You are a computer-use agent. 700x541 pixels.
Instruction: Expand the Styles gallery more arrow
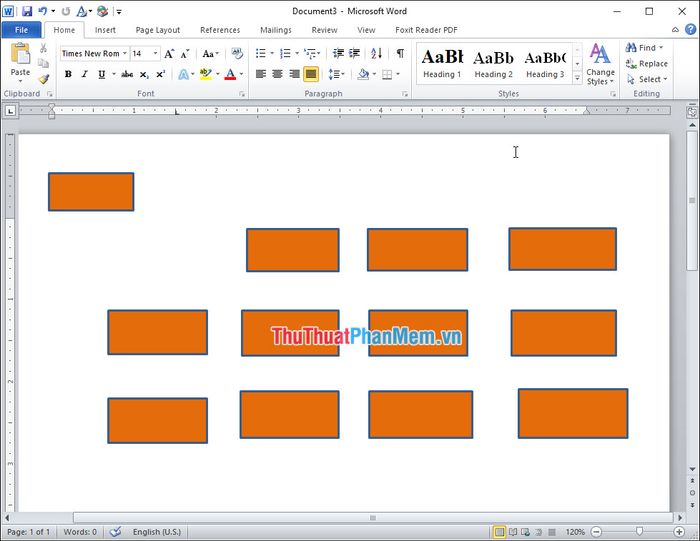pos(577,78)
